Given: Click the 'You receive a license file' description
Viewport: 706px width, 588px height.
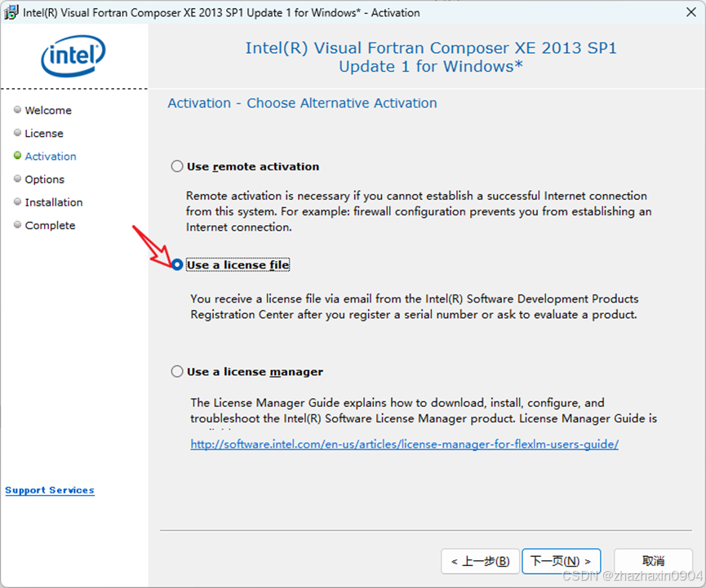Looking at the screenshot, I should [x=415, y=307].
